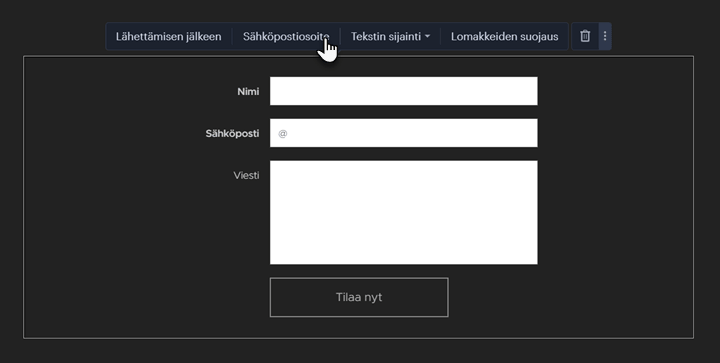Click blank space right of Tilaa nyt button
Image resolution: width=720 pixels, height=363 pixels.
click(569, 297)
